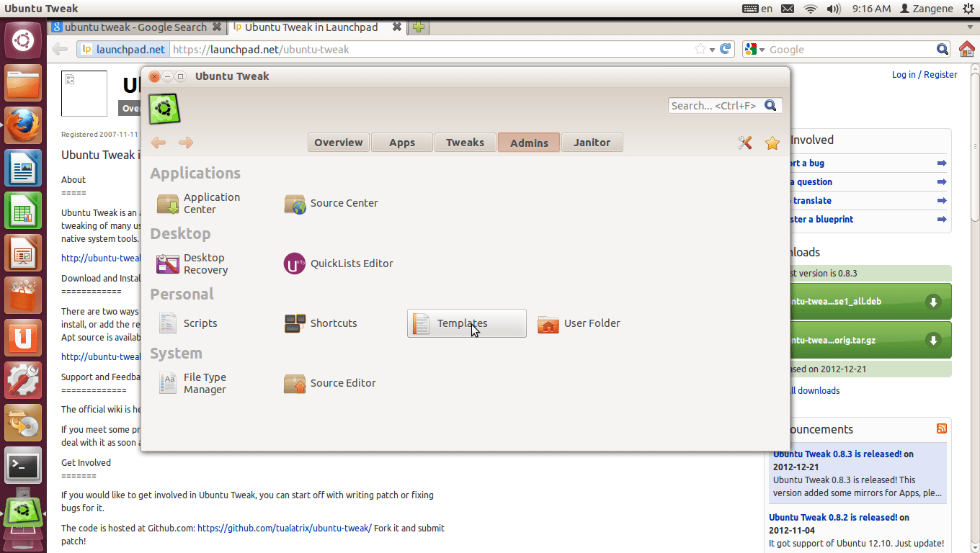Image resolution: width=980 pixels, height=553 pixels.
Task: Open Application Center in Ubuntu Tweak
Action: click(200, 204)
